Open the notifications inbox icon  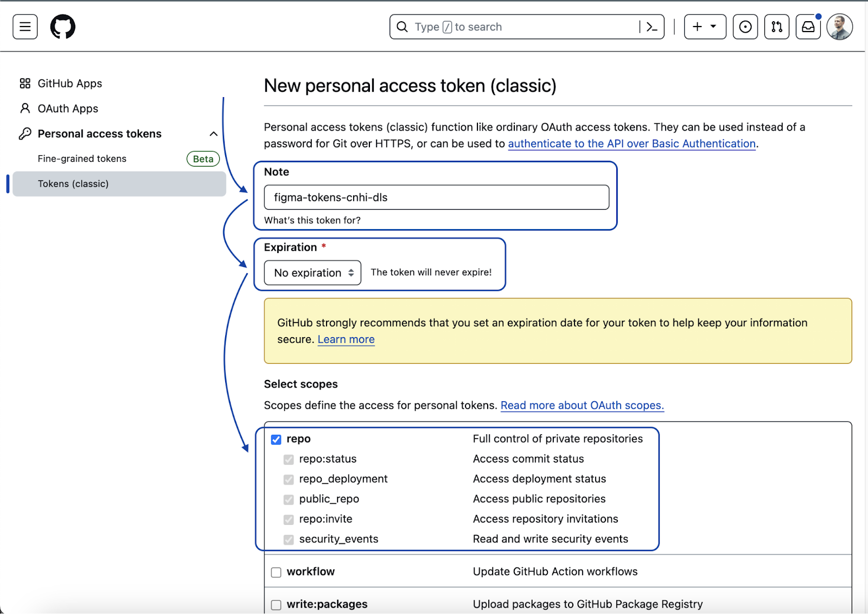coord(808,27)
